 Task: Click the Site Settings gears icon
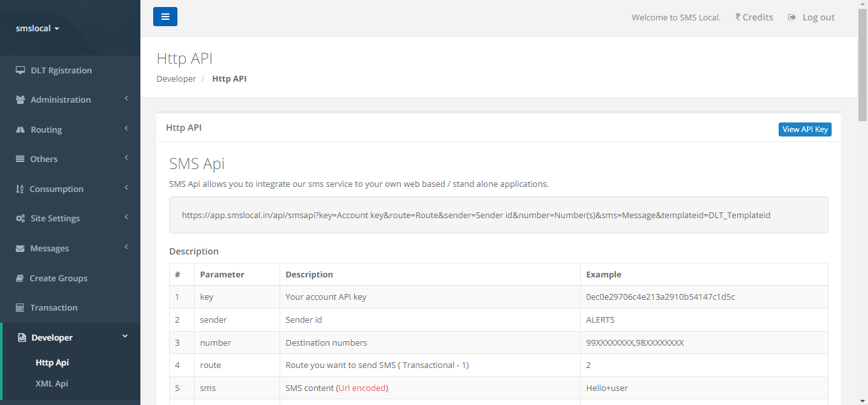(20, 219)
